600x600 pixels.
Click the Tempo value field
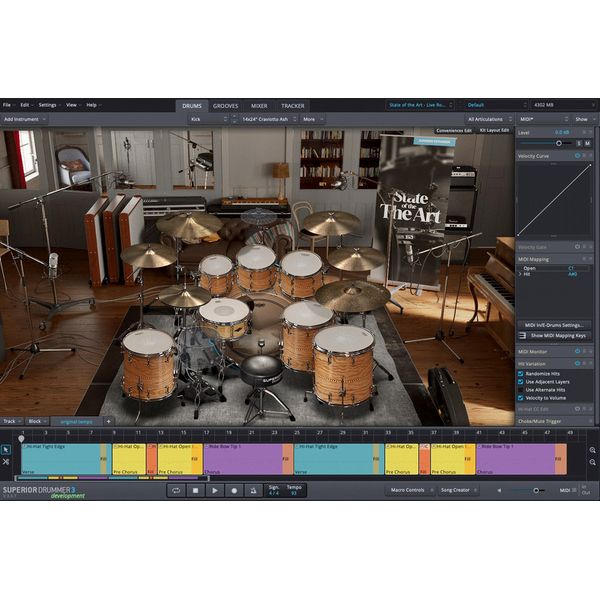294,490
